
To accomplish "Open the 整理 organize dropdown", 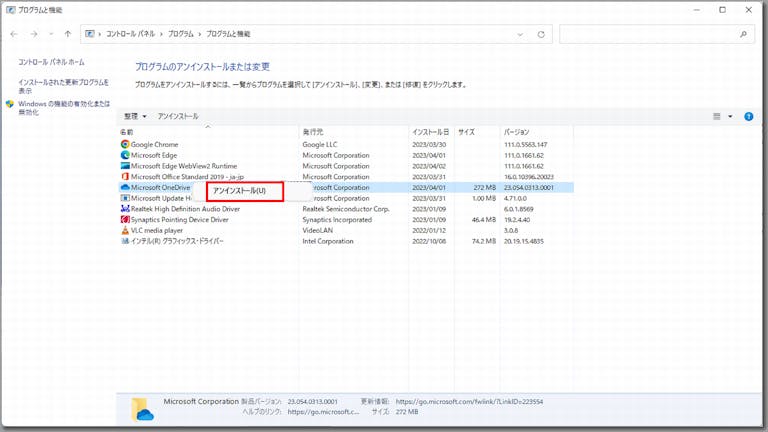I will tap(135, 117).
